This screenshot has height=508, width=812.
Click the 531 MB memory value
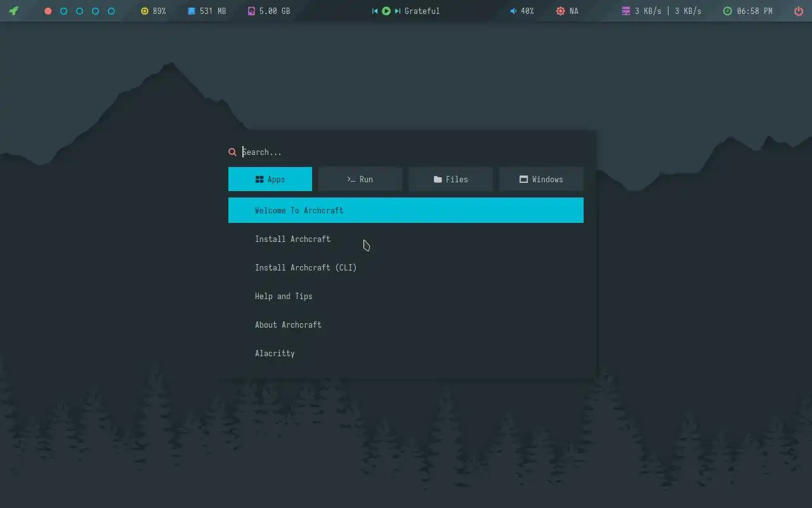(213, 11)
